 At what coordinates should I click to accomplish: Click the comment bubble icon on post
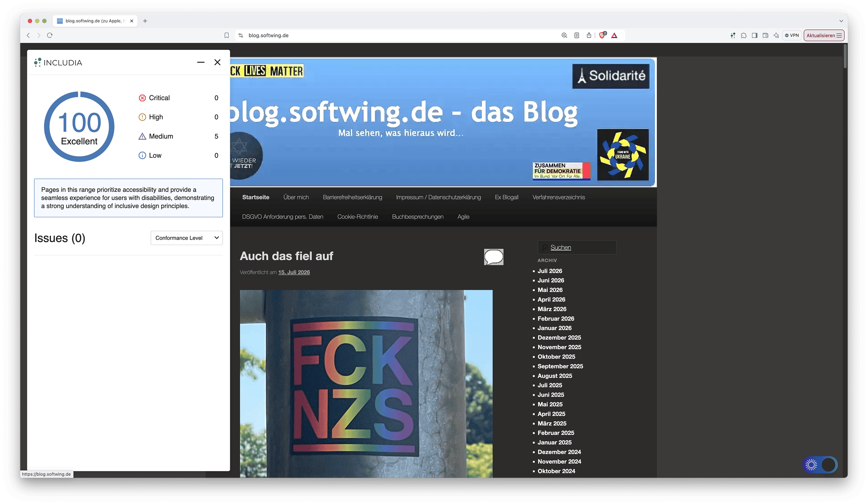coord(494,257)
